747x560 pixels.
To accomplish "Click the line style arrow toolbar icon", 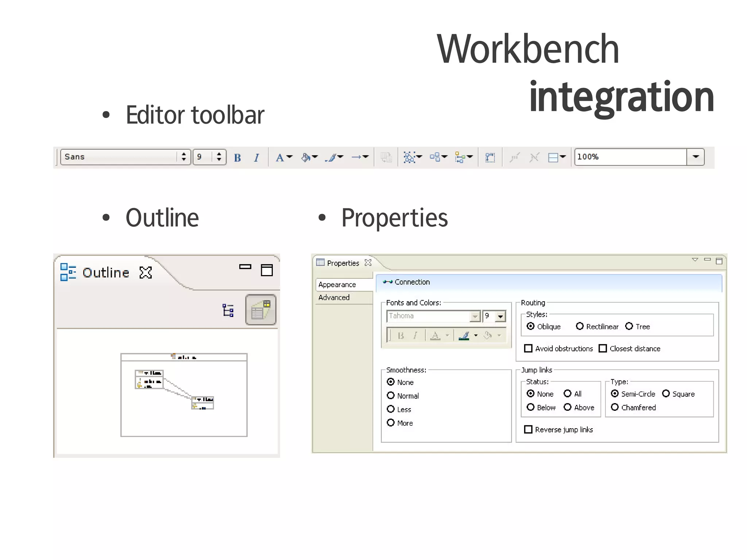I will pos(356,157).
